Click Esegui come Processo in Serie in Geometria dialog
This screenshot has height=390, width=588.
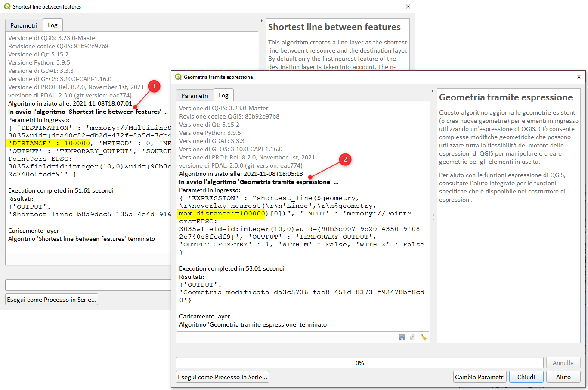point(223,377)
